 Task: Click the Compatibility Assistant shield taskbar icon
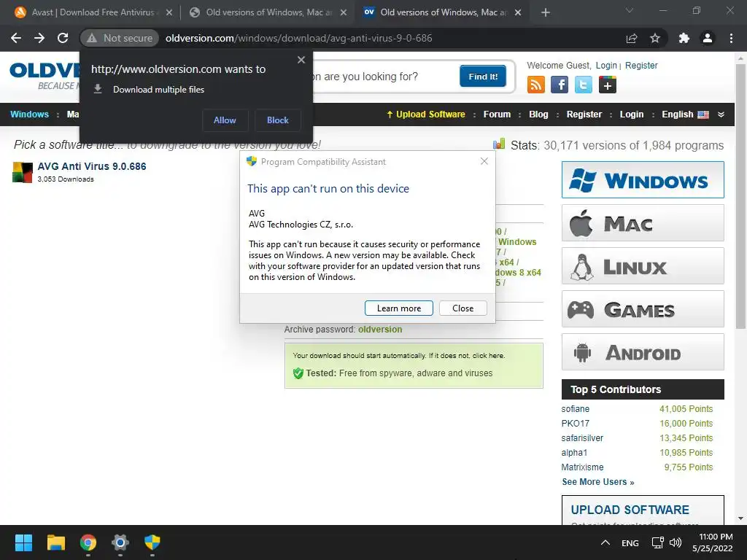tap(152, 542)
